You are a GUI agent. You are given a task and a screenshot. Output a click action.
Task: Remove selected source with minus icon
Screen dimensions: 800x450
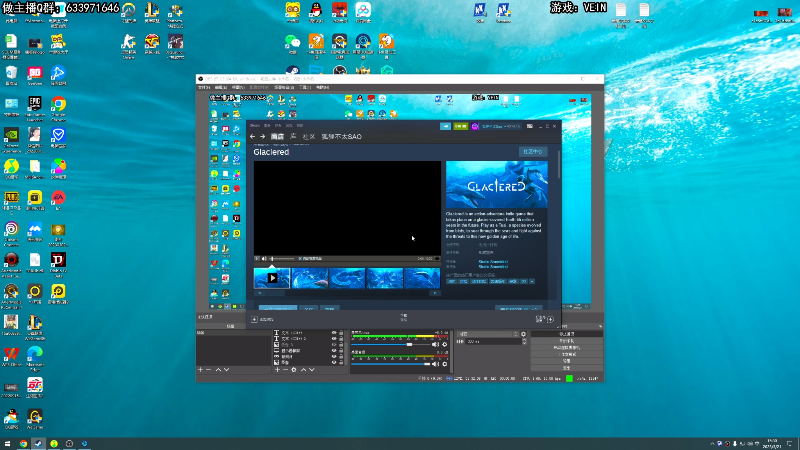point(285,369)
